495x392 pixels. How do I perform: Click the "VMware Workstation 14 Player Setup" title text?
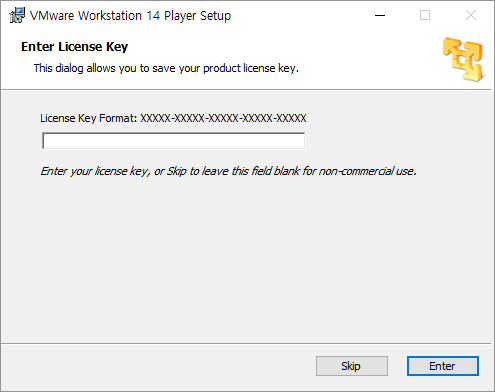click(130, 16)
